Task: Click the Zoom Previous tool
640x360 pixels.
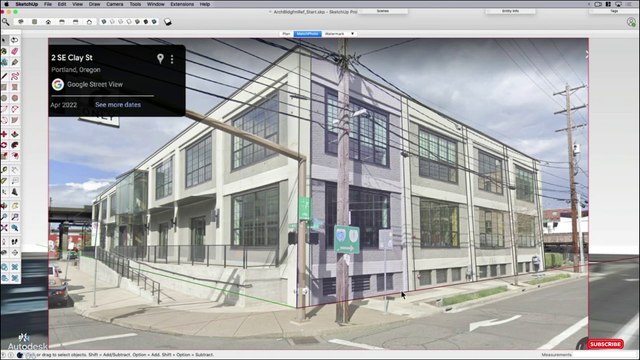Action: [x=15, y=228]
